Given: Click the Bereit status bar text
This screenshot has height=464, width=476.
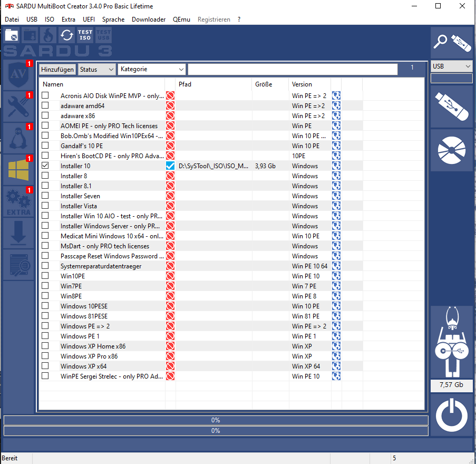Looking at the screenshot, I should point(9,458).
